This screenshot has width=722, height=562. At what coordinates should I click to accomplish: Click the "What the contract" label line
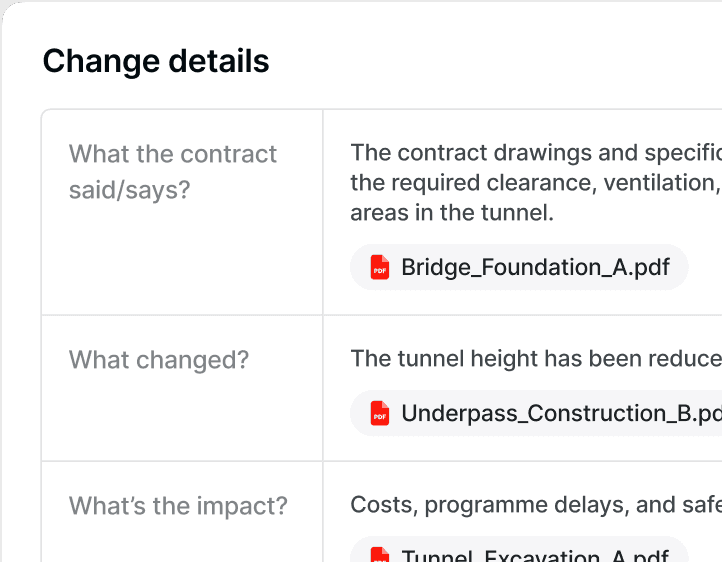point(172,154)
